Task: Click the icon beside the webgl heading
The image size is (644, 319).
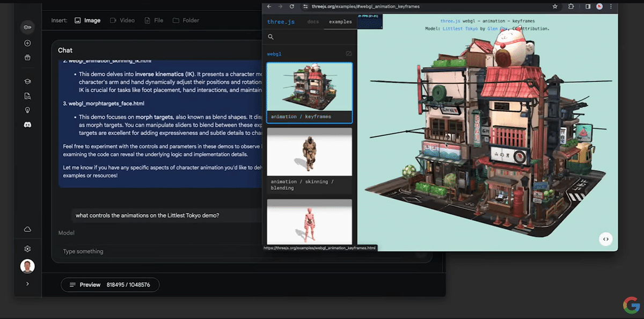Action: (x=349, y=54)
